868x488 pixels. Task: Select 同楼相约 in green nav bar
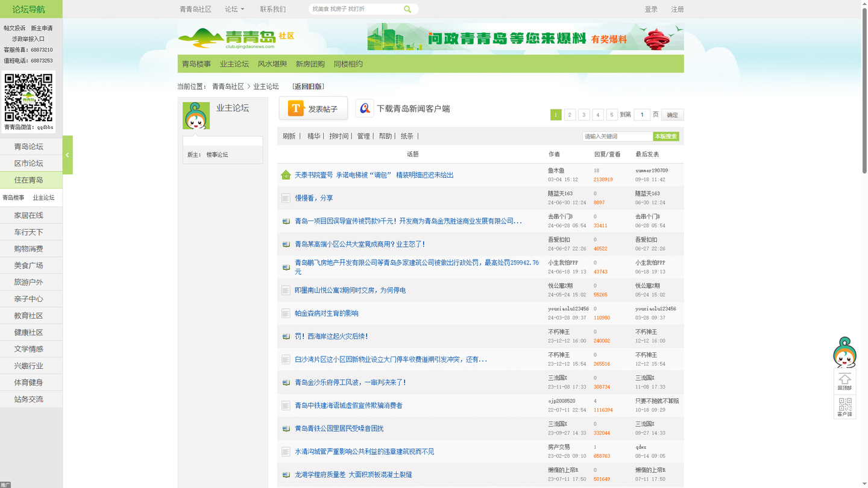[x=348, y=64]
